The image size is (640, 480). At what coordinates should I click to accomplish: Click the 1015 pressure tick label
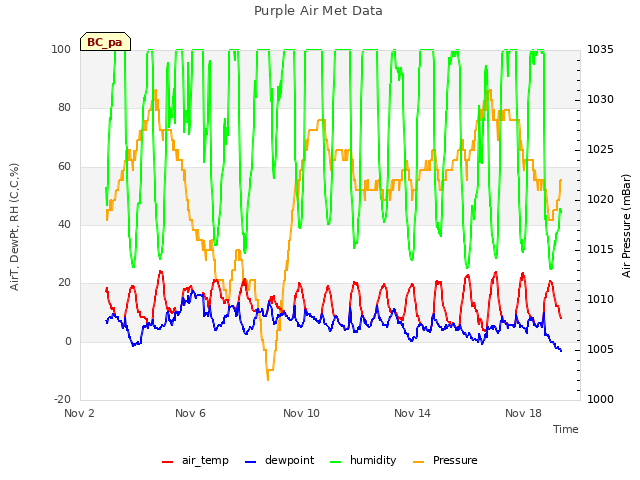point(600,249)
